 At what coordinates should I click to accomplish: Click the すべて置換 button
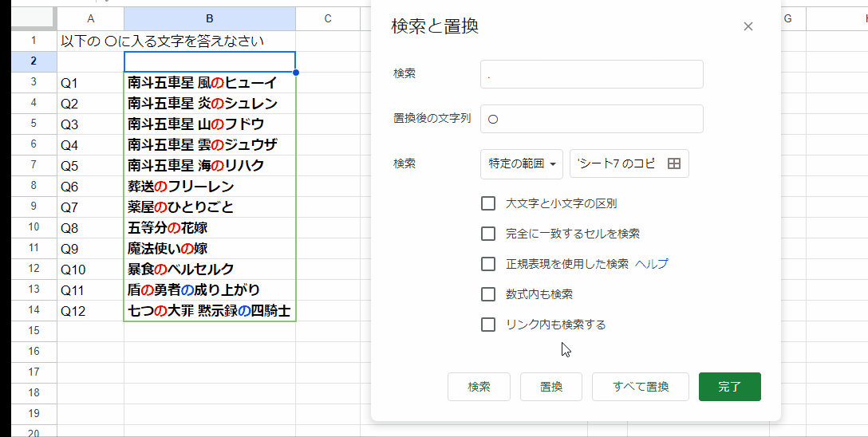(641, 387)
